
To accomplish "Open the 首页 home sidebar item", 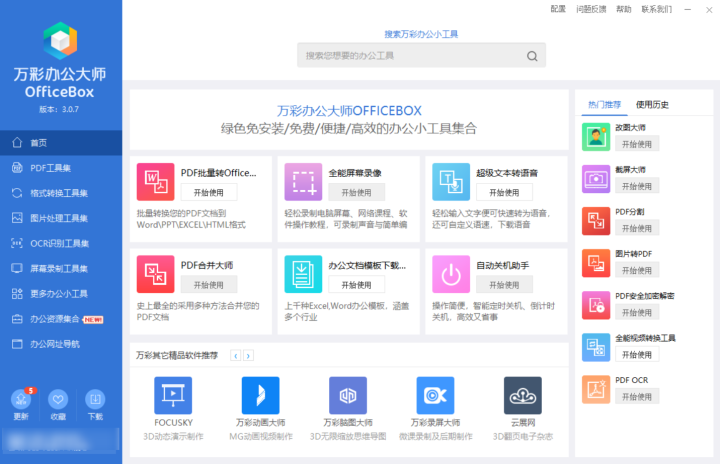I will coord(61,143).
